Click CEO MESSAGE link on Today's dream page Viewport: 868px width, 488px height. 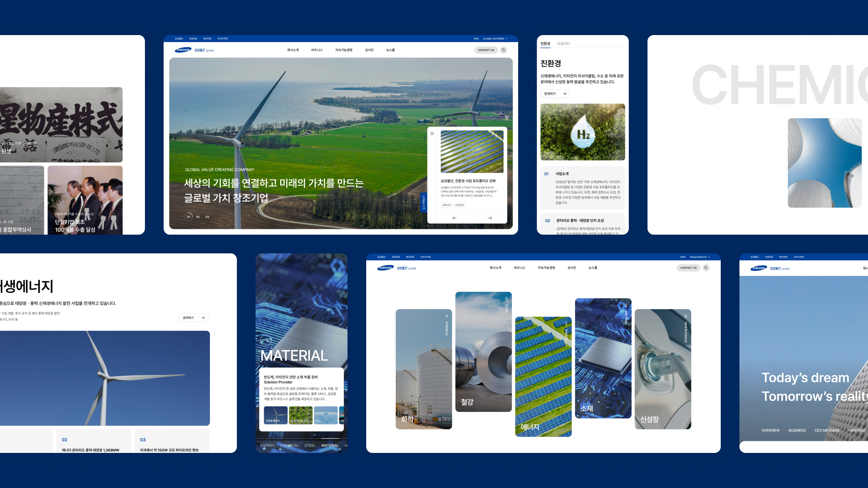tap(827, 430)
